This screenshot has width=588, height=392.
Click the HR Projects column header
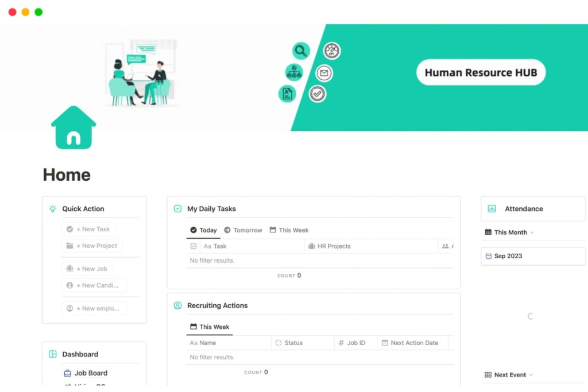[372, 246]
